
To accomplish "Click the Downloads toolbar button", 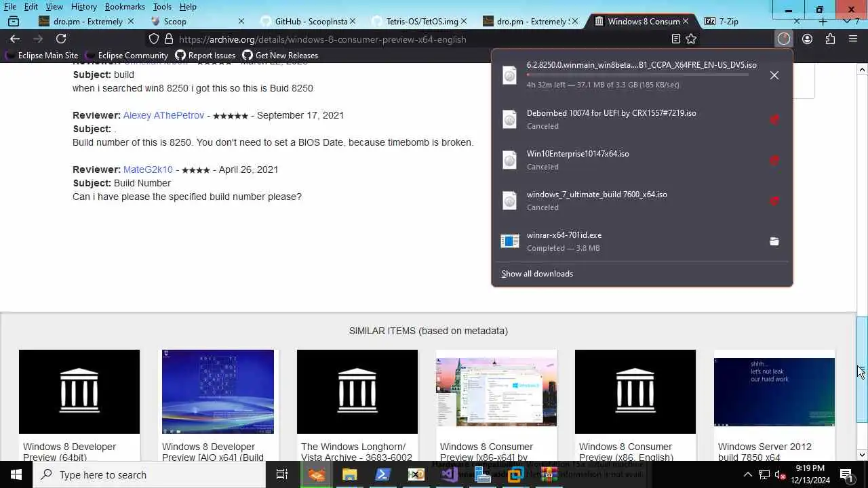I will (x=784, y=39).
